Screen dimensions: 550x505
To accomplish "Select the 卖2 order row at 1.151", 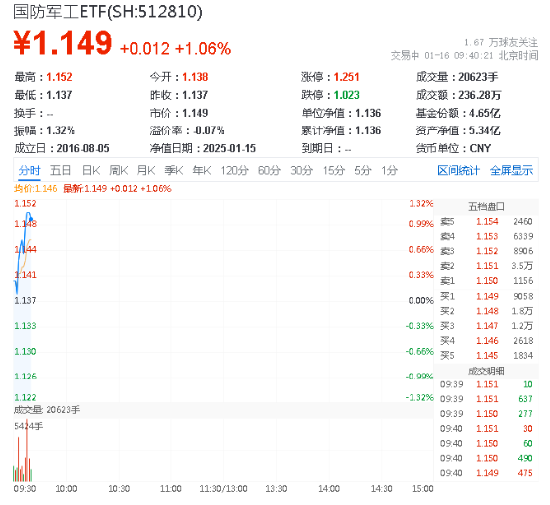I will 486,266.
